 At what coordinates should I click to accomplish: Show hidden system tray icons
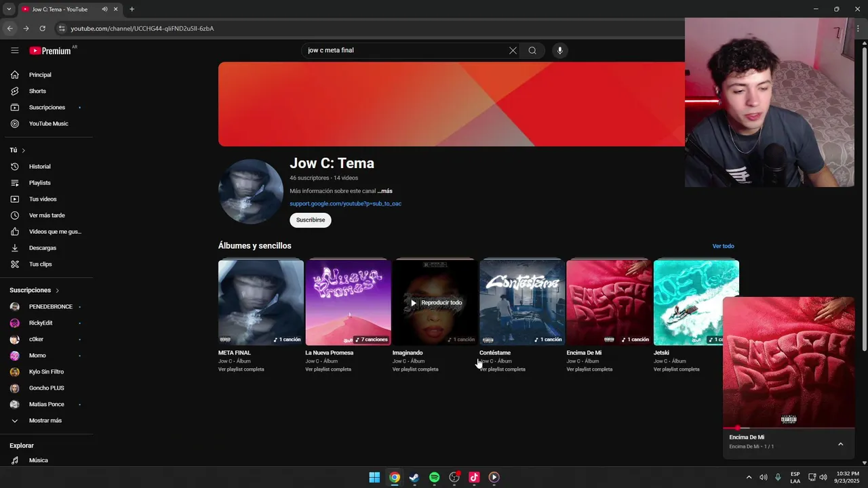coord(749,477)
